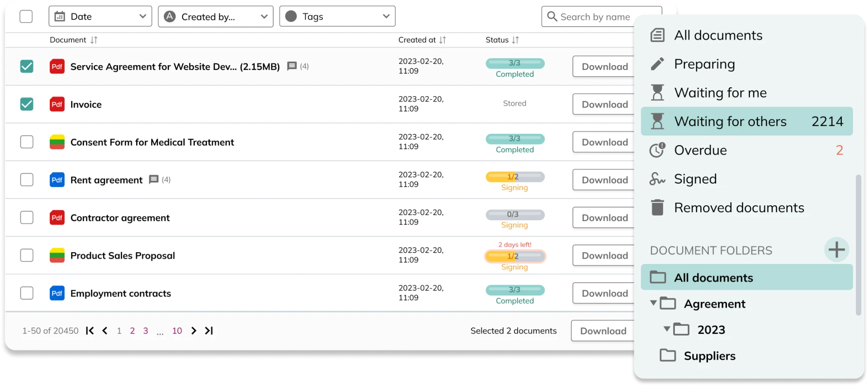Open the Date filter dropdown
Image resolution: width=868 pixels, height=386 pixels.
pyautogui.click(x=100, y=16)
